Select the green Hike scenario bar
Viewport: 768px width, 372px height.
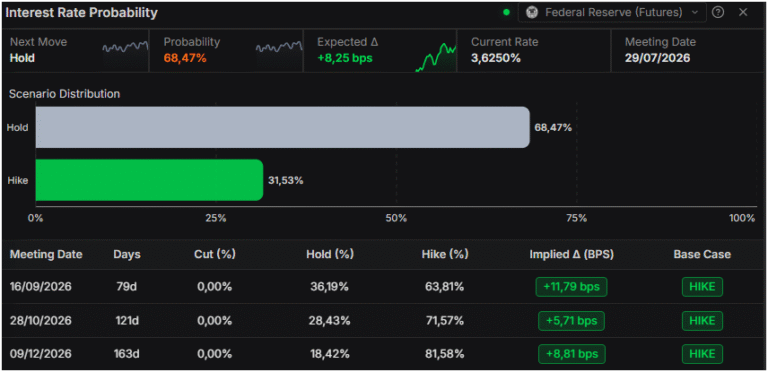[149, 180]
